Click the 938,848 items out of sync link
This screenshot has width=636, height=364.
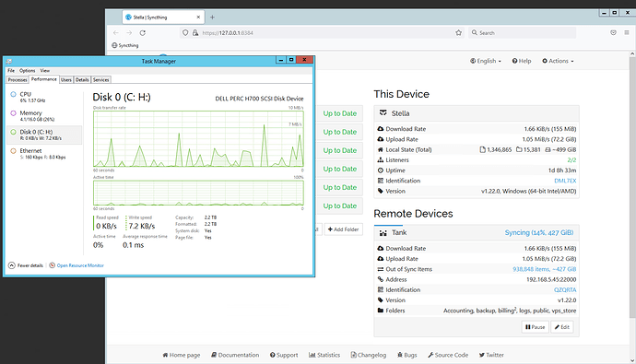[545, 269]
